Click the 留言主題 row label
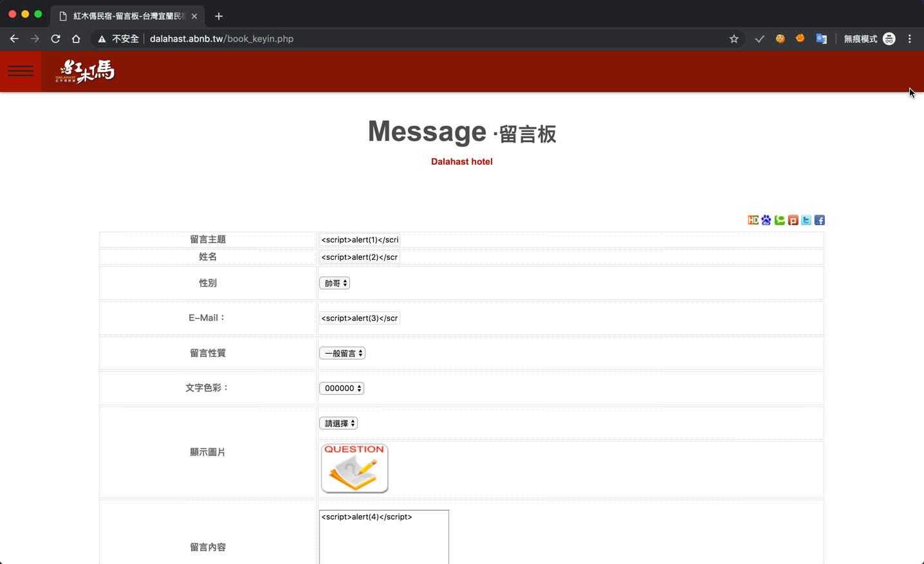Image resolution: width=924 pixels, height=564 pixels. point(208,239)
